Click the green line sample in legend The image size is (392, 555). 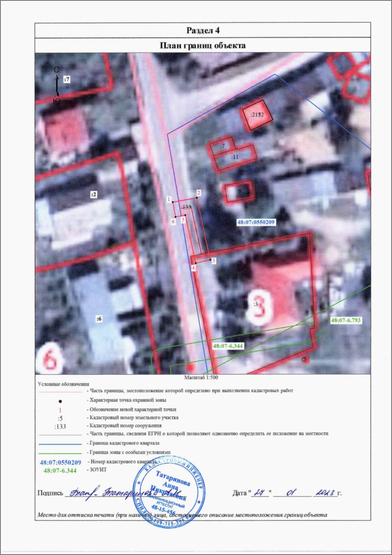coord(59,451)
